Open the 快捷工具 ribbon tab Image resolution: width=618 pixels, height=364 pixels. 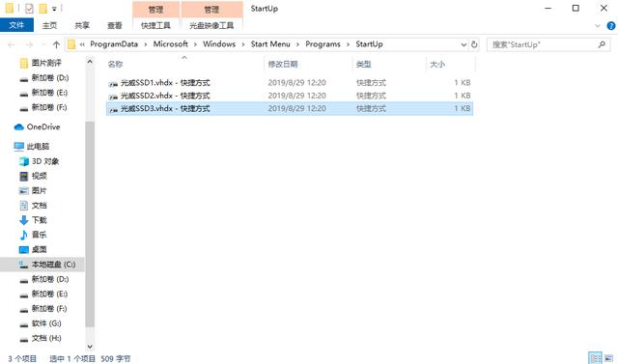tap(155, 25)
